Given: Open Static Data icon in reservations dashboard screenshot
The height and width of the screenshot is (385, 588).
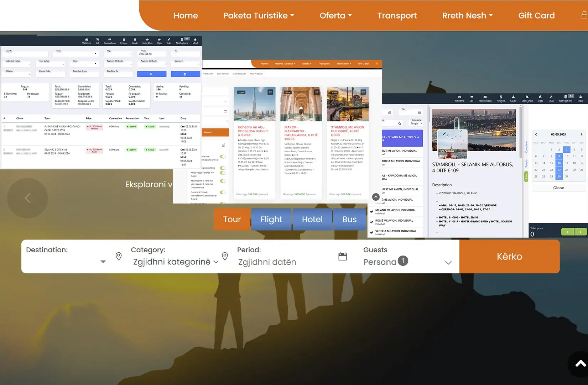Looking at the screenshot, I should coord(147,41).
